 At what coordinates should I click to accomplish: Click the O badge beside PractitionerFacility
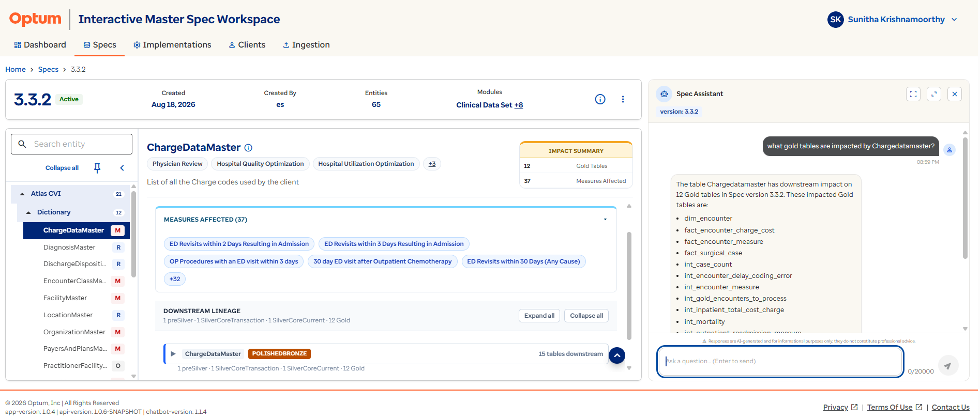coord(118,366)
